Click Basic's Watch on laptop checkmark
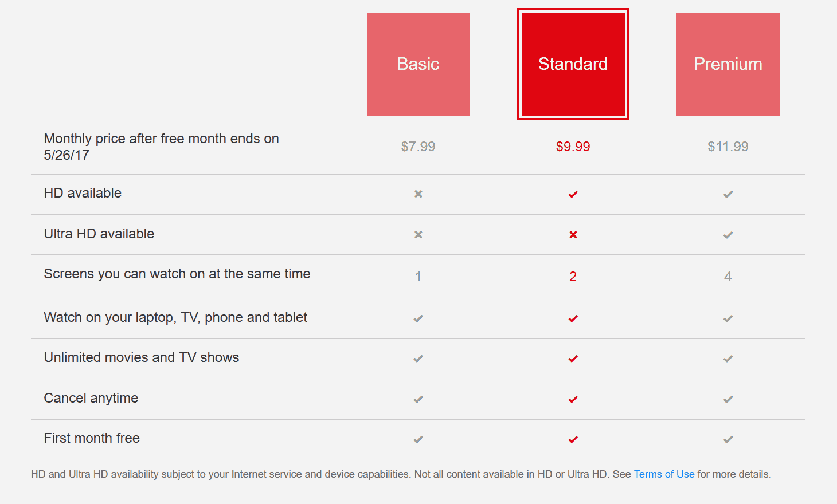Viewport: 837px width, 504px height. [418, 318]
